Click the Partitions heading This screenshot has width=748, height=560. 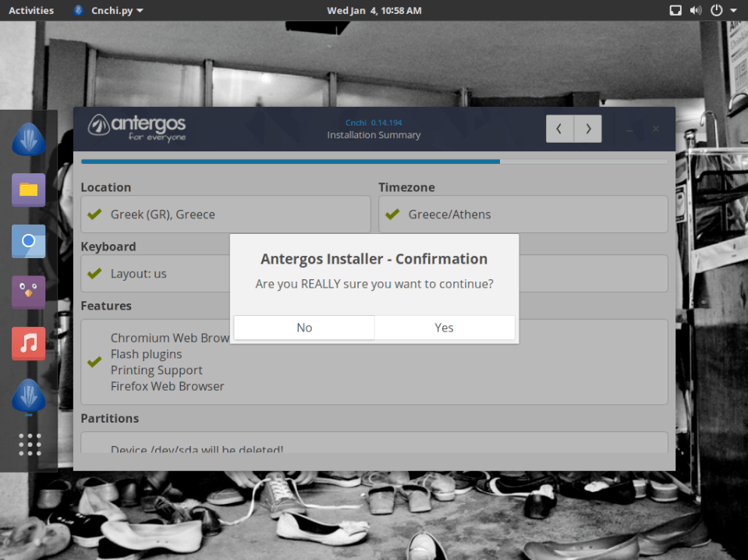coord(110,418)
